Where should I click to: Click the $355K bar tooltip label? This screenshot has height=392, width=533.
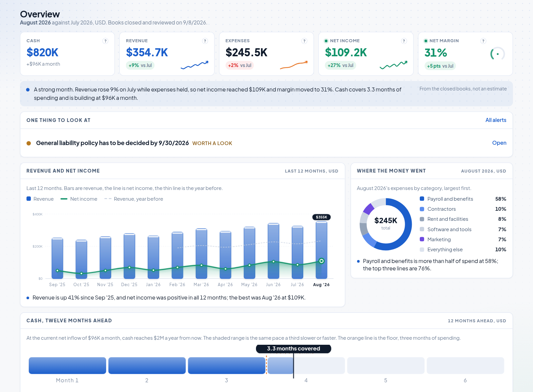coord(322,217)
